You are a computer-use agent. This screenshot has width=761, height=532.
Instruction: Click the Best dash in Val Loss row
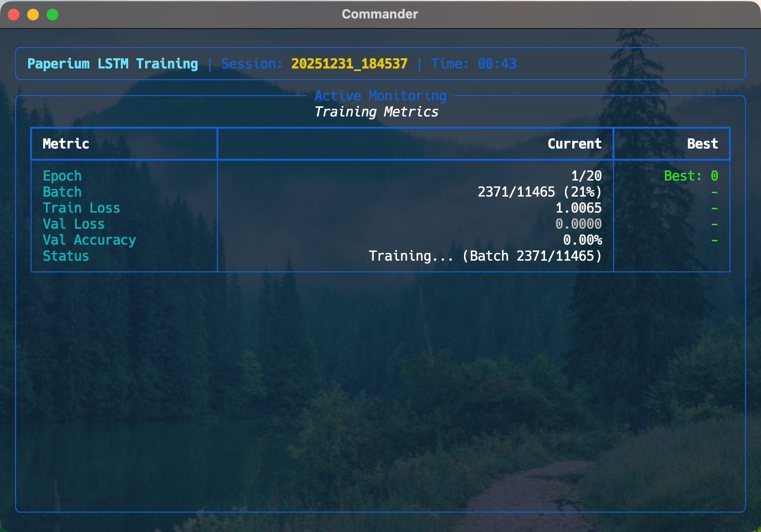pyautogui.click(x=714, y=224)
